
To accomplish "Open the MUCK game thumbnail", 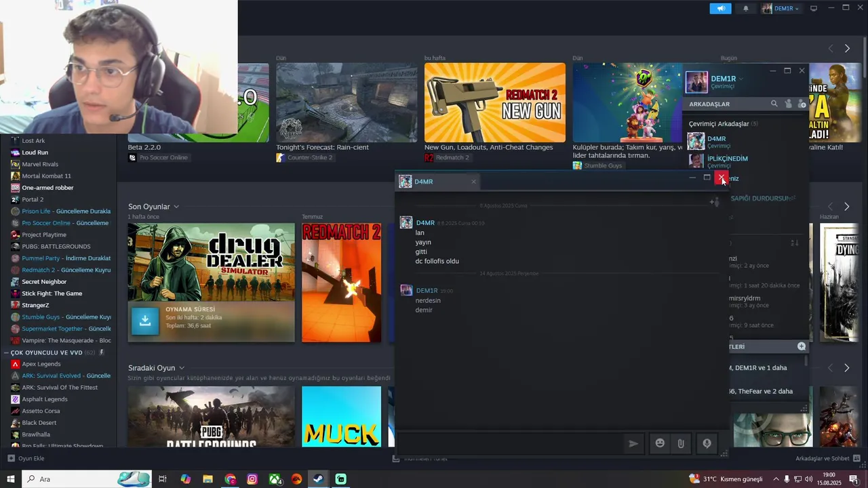I will pos(341,417).
